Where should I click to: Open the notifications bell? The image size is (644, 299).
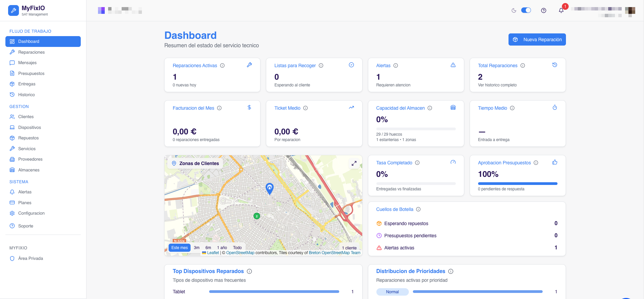(561, 10)
